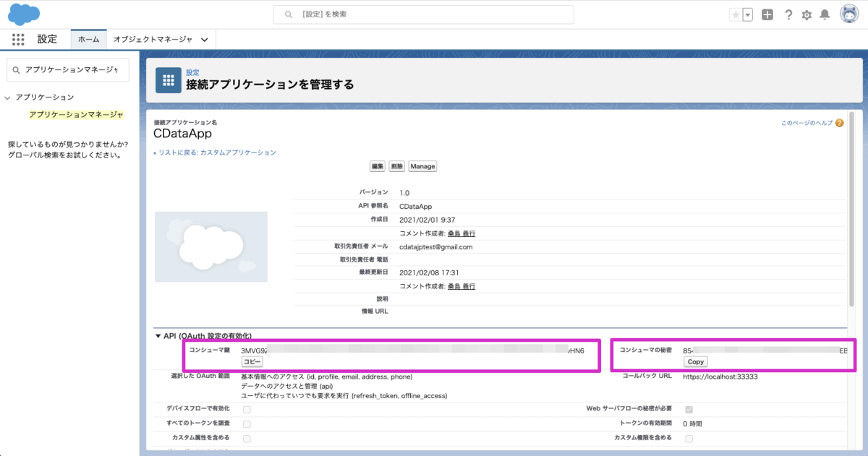This screenshot has height=456, width=868.
Task: Switch to the ホーム tab
Action: pos(88,39)
